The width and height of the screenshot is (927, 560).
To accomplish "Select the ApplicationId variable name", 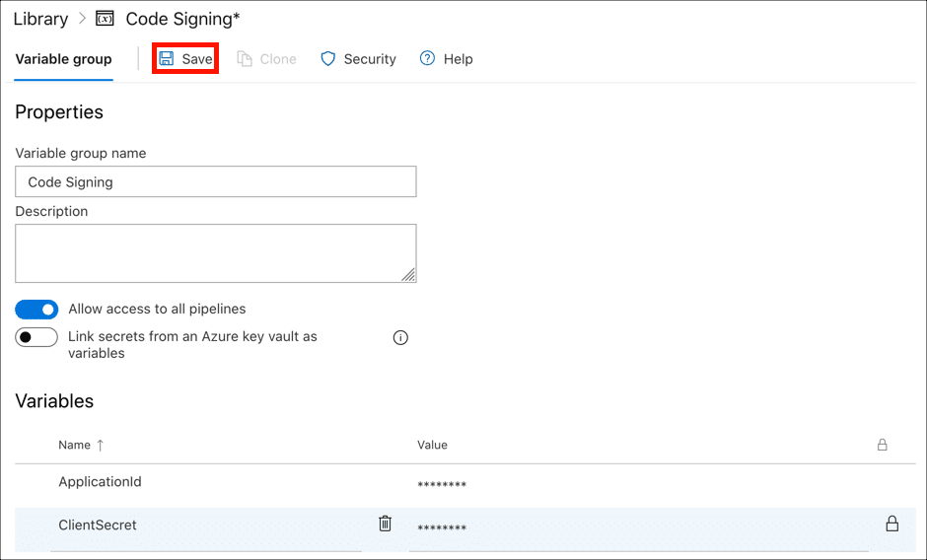I will (100, 482).
